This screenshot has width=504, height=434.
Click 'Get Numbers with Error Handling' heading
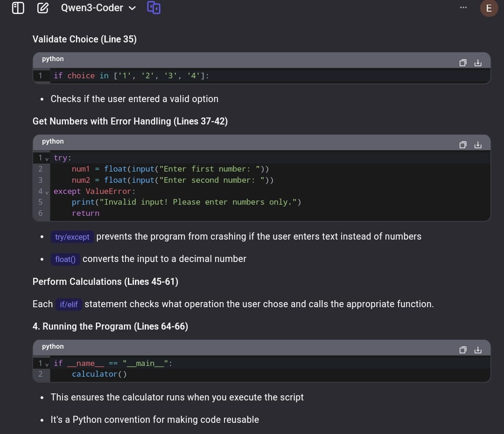tap(130, 121)
